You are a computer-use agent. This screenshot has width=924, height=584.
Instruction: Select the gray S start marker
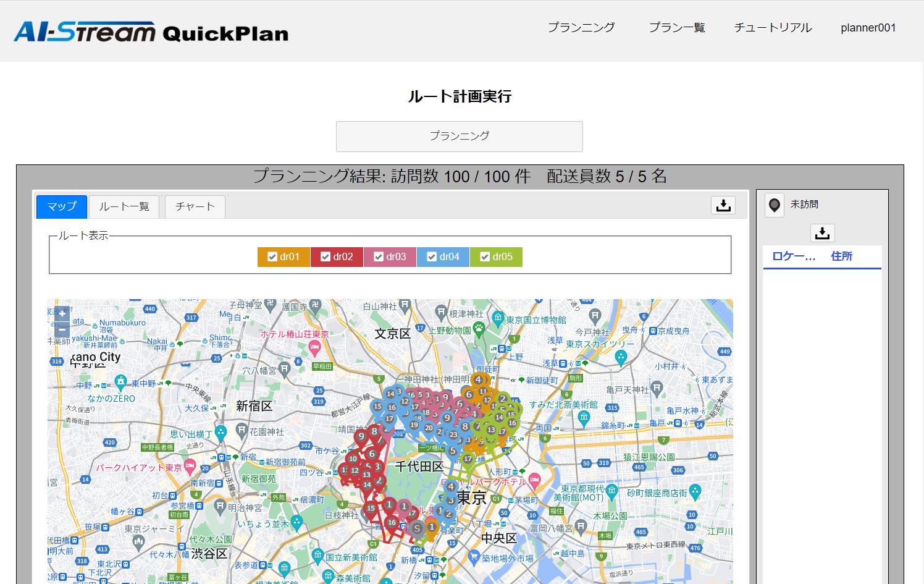(418, 528)
